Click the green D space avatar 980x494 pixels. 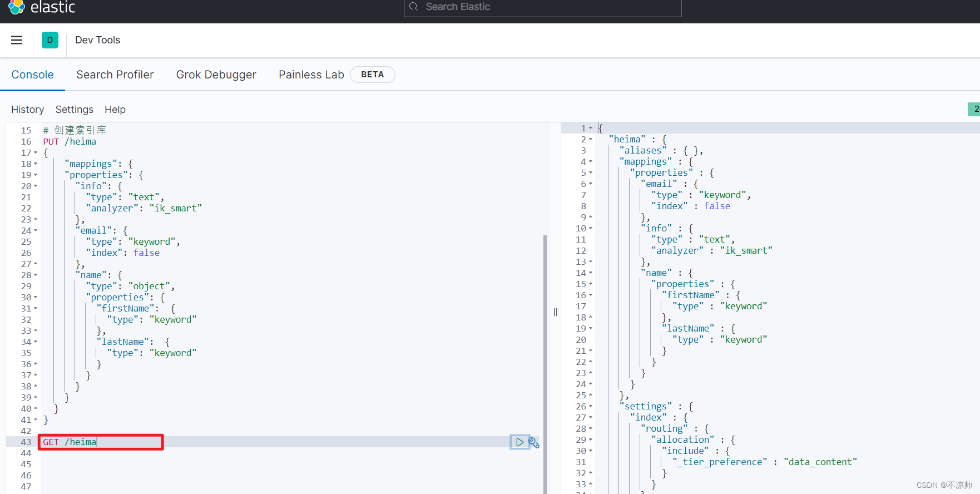50,40
